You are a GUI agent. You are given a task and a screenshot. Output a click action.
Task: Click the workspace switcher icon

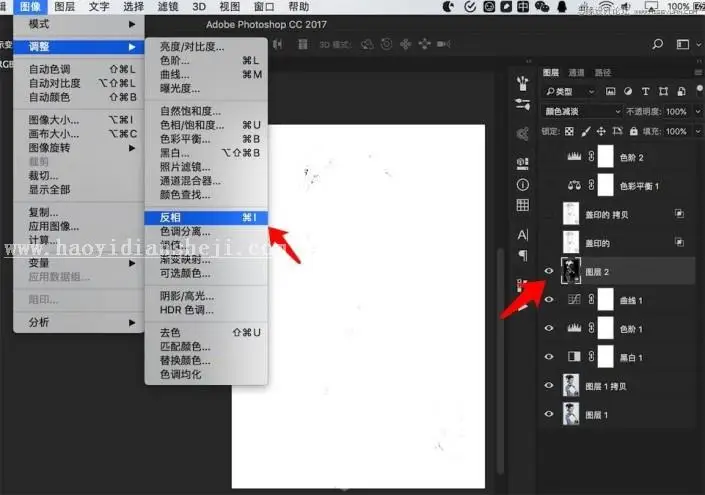click(683, 44)
